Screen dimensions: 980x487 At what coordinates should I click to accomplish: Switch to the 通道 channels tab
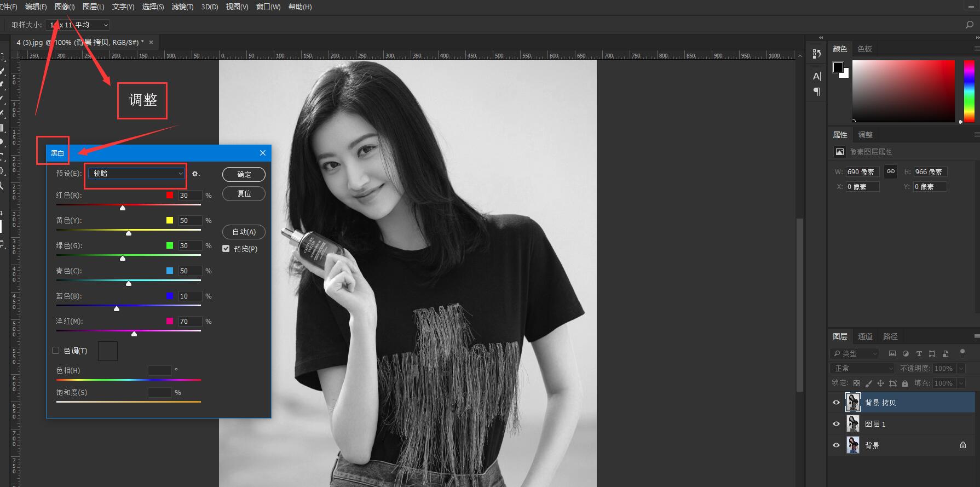tap(865, 336)
